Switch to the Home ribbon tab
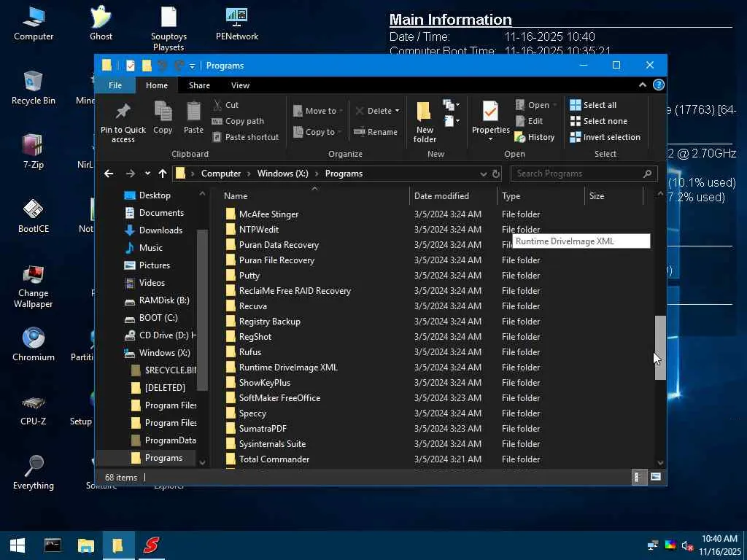The image size is (747, 560). coord(157,85)
